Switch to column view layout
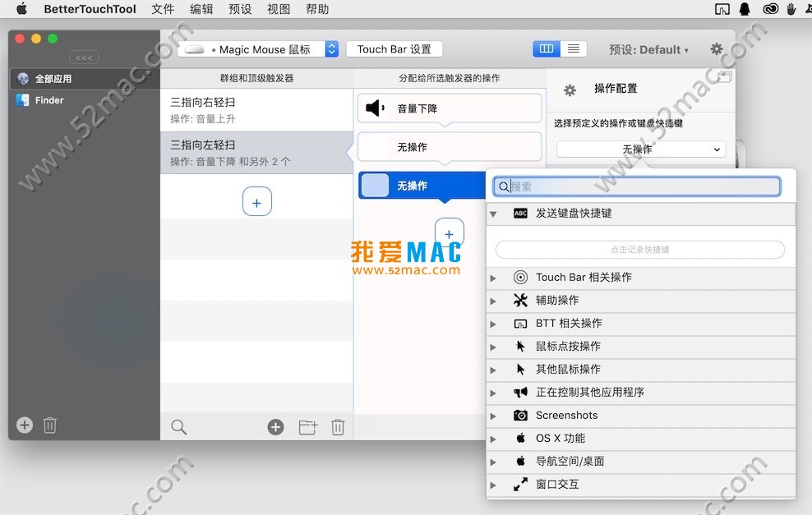The width and height of the screenshot is (812, 515). 547,48
